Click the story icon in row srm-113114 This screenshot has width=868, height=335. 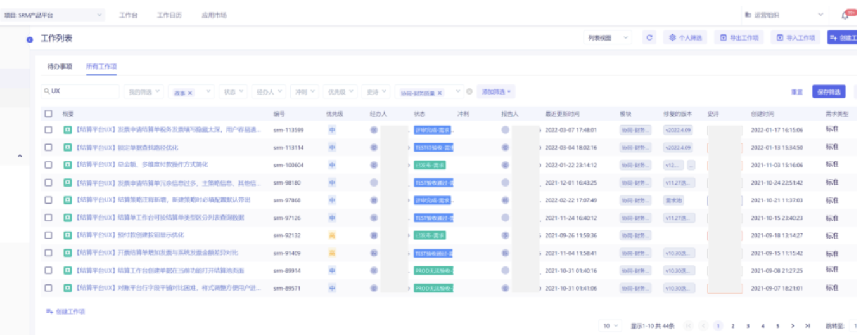click(x=67, y=147)
